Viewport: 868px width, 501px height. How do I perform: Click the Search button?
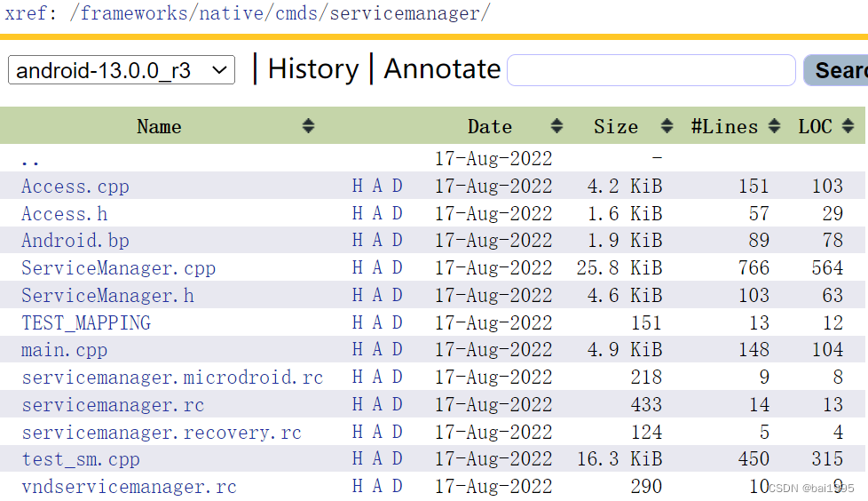[x=836, y=70]
